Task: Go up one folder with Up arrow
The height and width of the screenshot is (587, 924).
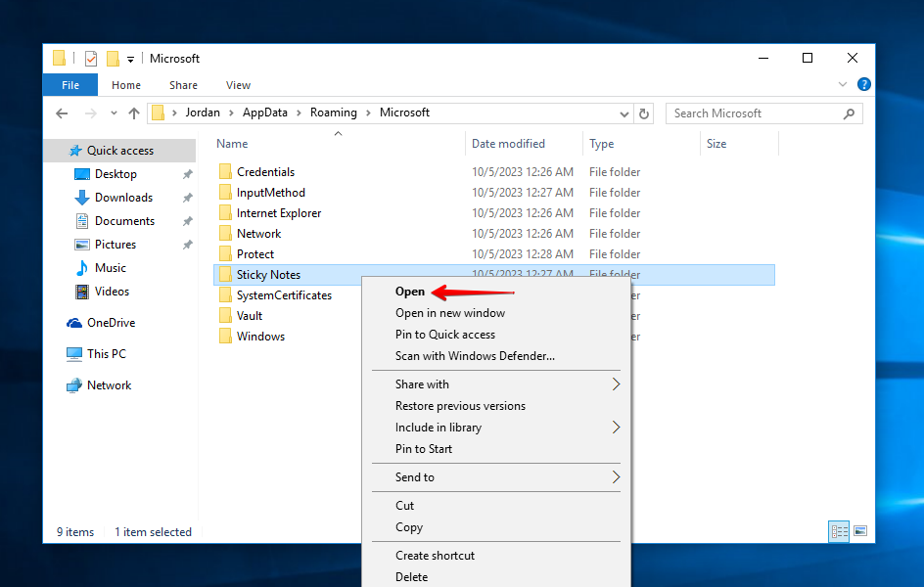Action: (x=134, y=113)
